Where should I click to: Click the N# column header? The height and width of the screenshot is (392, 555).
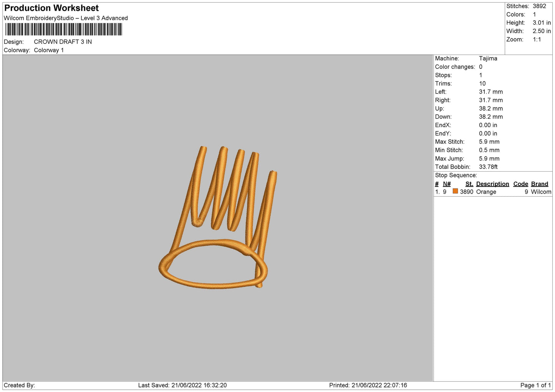point(446,184)
